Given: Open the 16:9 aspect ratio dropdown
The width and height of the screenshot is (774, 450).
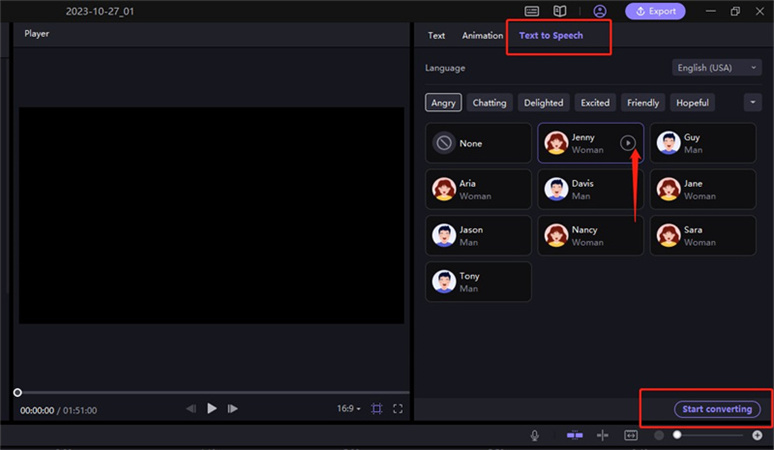Looking at the screenshot, I should coord(349,409).
